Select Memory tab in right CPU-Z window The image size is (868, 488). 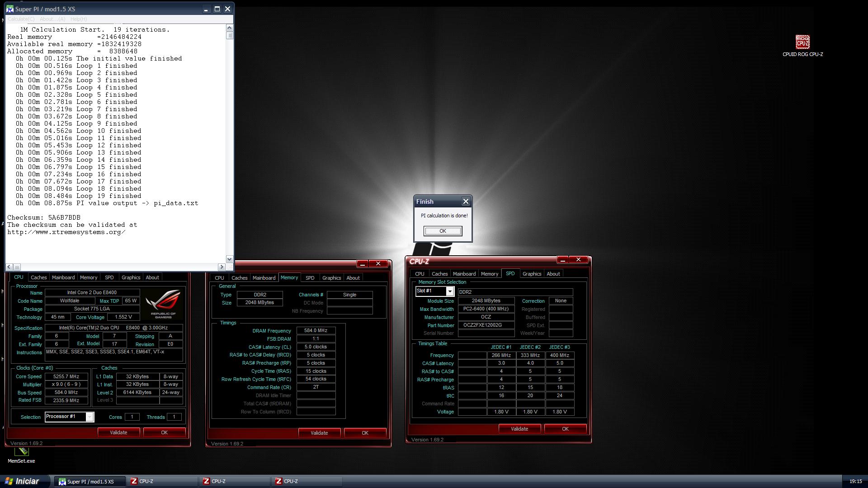pyautogui.click(x=490, y=274)
